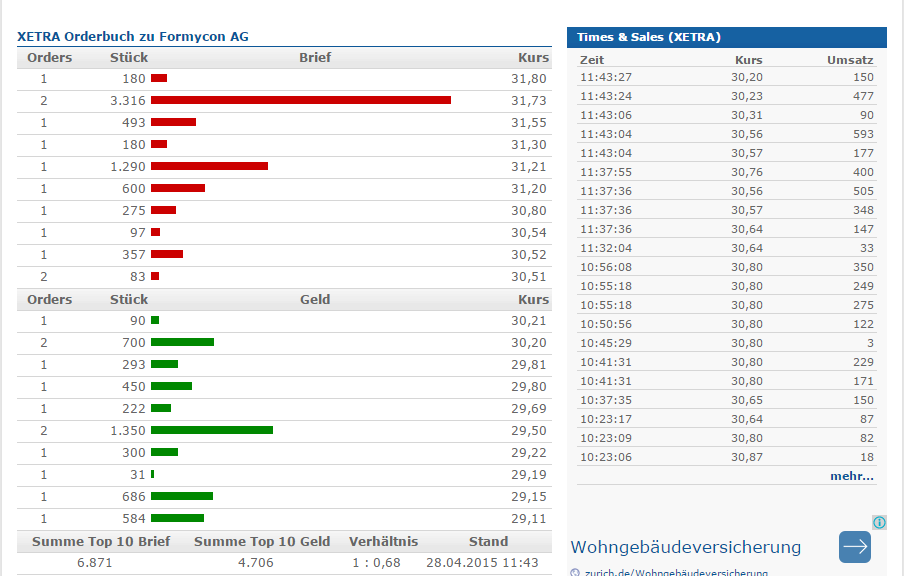The image size is (904, 576).
Task: Click the Summe Top 10 Brief value 6.871
Action: point(95,563)
